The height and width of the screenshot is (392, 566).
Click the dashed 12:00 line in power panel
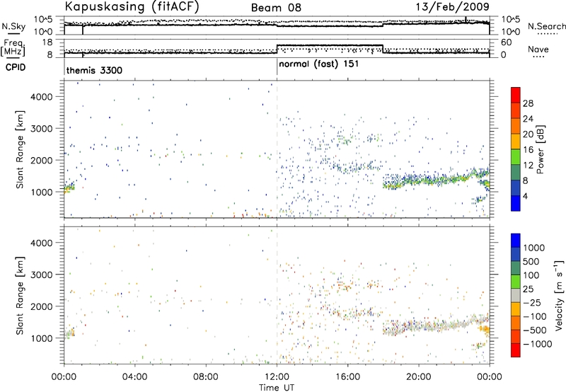click(277, 149)
